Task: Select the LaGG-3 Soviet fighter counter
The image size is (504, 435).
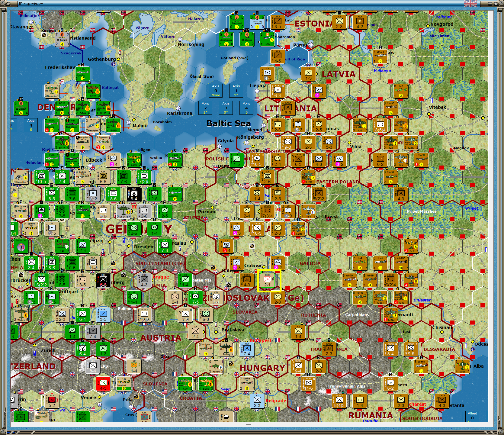Action: [x=380, y=56]
